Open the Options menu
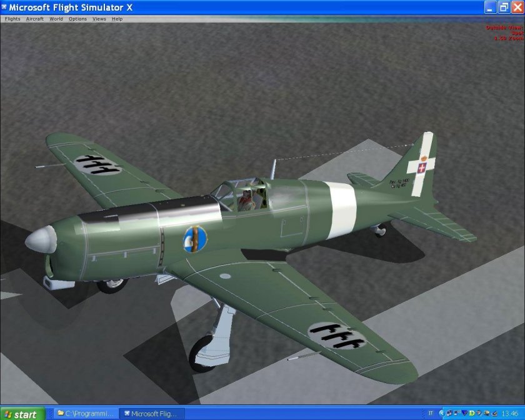This screenshot has width=525, height=420. [x=77, y=19]
